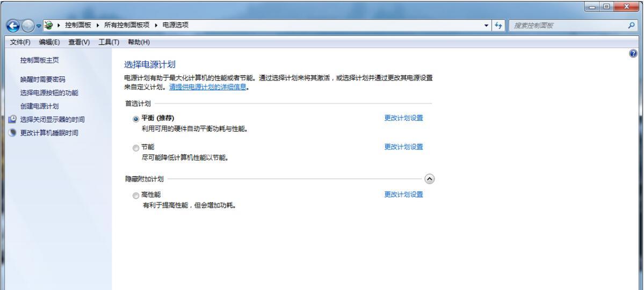Open the 编辑(E) menu
The height and width of the screenshot is (290, 644).
click(49, 42)
